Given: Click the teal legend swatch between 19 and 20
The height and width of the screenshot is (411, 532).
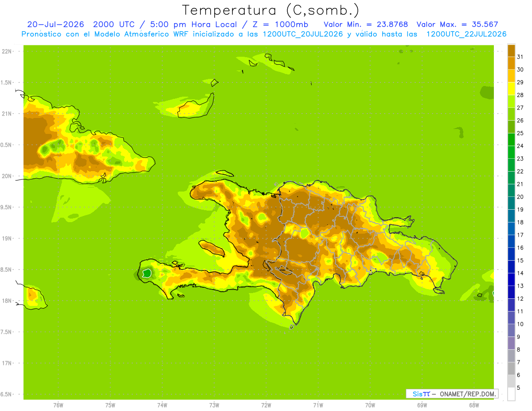Looking at the screenshot, I should tap(511, 203).
